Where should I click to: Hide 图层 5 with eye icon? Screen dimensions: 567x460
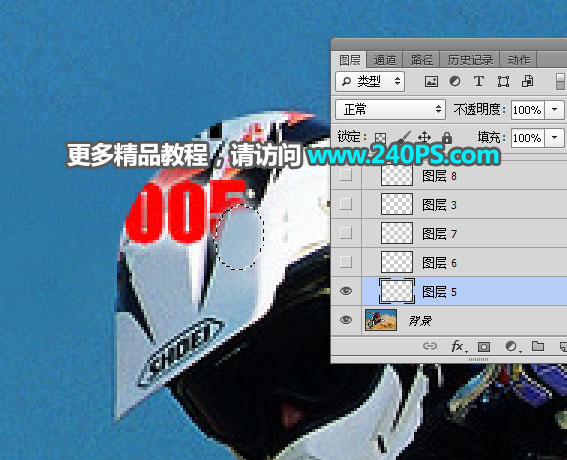pyautogui.click(x=346, y=291)
